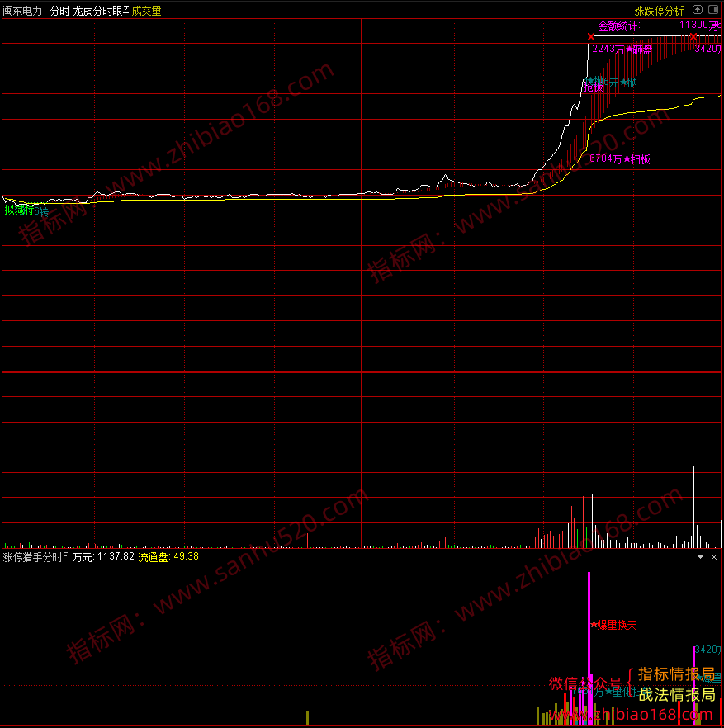The width and height of the screenshot is (724, 728).
Task: Click the second red X limit-up marker
Action: pyautogui.click(x=693, y=36)
